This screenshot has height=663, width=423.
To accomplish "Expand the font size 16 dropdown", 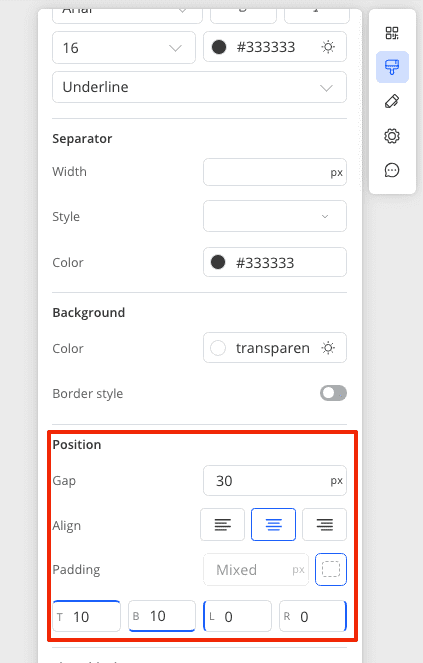I will 124,48.
